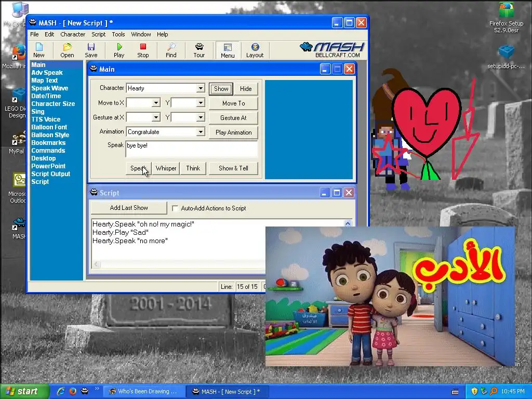Viewport: 532px width, 399px height.
Task: Open Firefox Setup 52.9.0esr desktop icon
Action: (506, 18)
